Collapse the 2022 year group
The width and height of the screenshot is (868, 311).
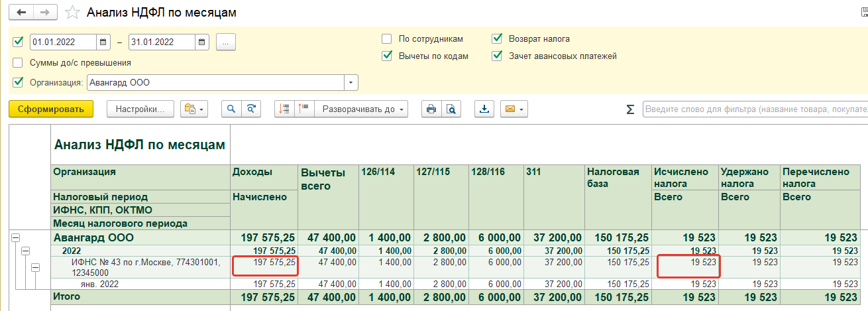tap(25, 251)
